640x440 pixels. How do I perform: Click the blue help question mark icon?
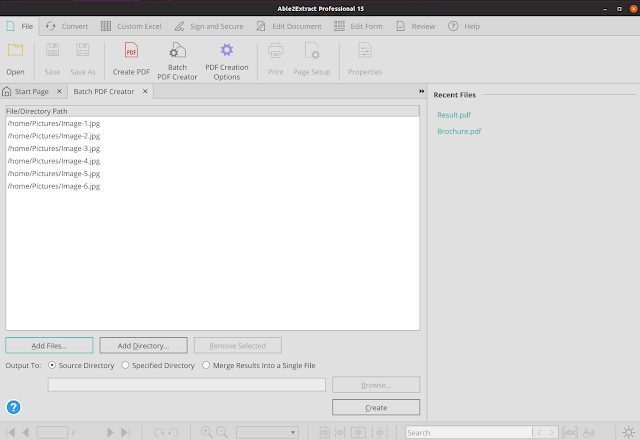coord(13,407)
